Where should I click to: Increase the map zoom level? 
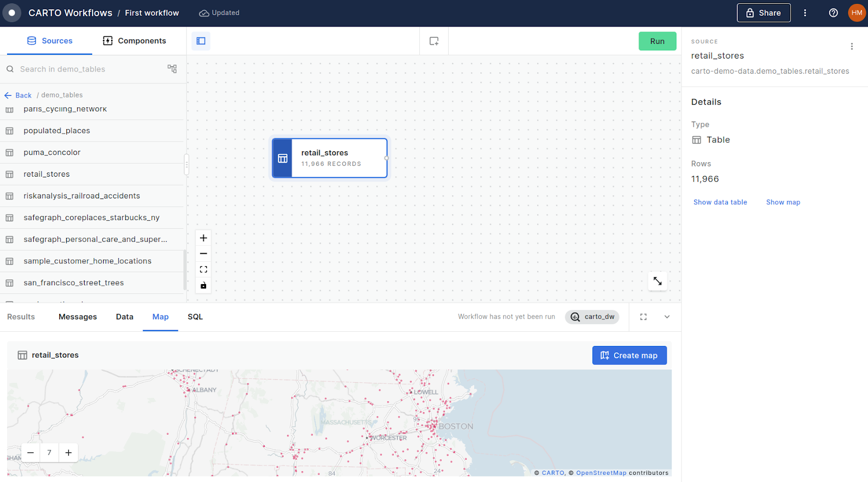coord(68,453)
